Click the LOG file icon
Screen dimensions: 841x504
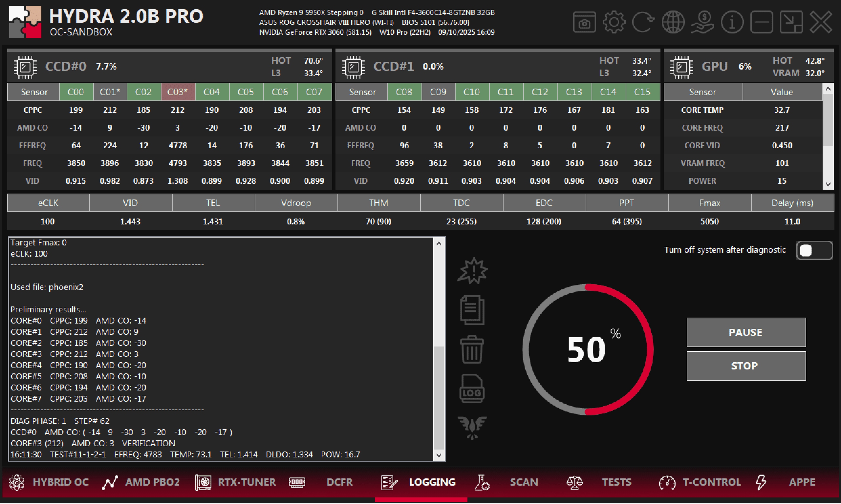pyautogui.click(x=472, y=389)
